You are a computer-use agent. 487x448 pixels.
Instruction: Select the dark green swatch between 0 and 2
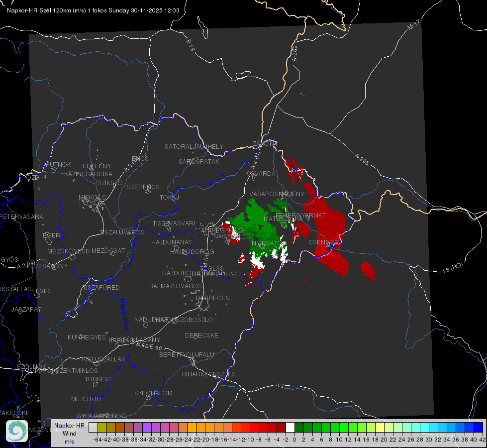pos(299,428)
